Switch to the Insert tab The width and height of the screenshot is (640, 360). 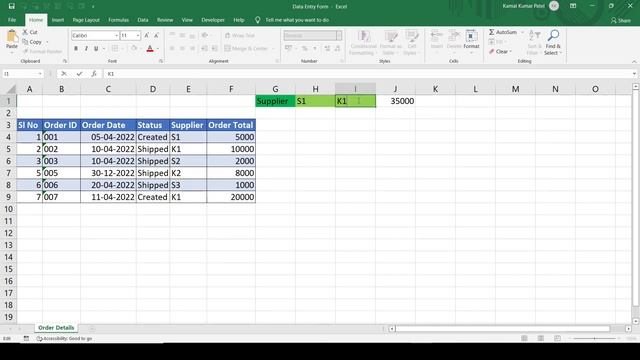pyautogui.click(x=58, y=20)
